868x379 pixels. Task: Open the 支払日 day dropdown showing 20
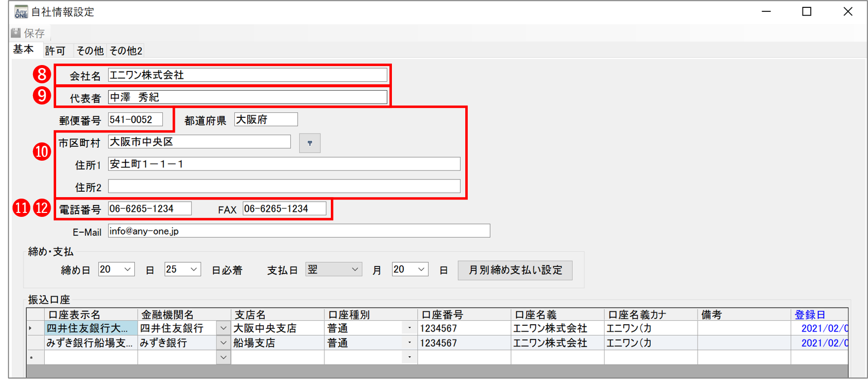click(421, 270)
